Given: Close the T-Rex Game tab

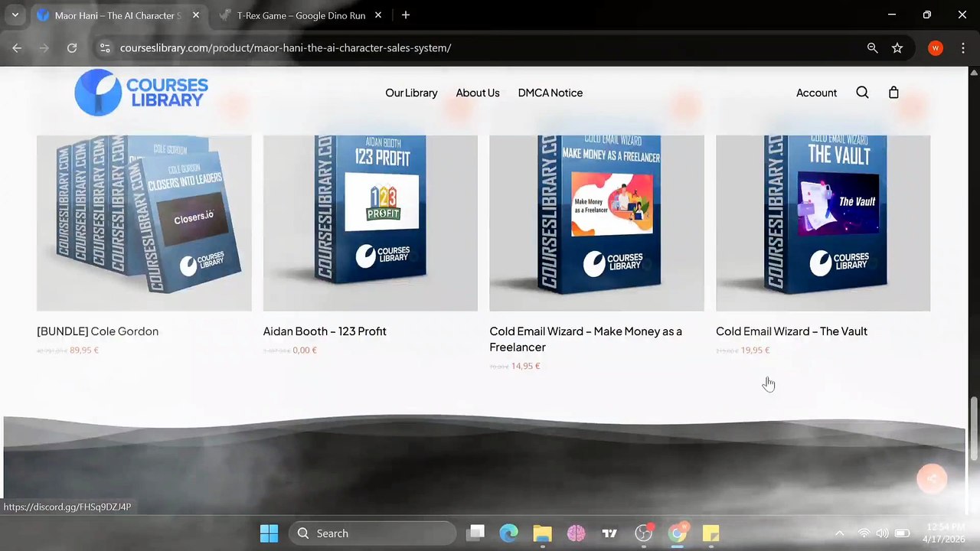Looking at the screenshot, I should tap(379, 15).
